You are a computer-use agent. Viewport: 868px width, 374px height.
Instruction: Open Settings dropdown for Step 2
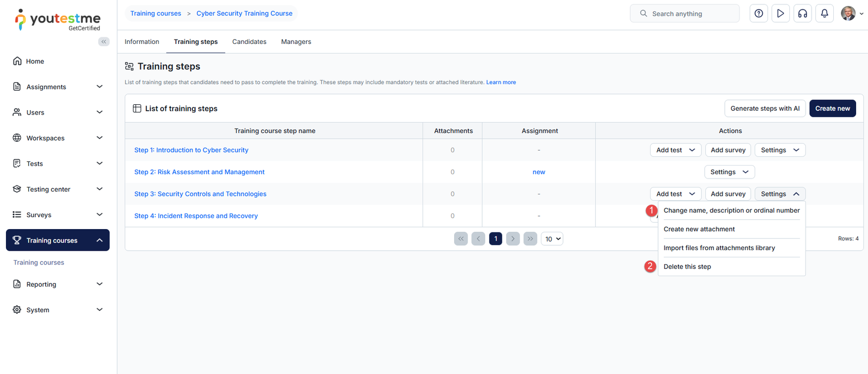point(729,172)
